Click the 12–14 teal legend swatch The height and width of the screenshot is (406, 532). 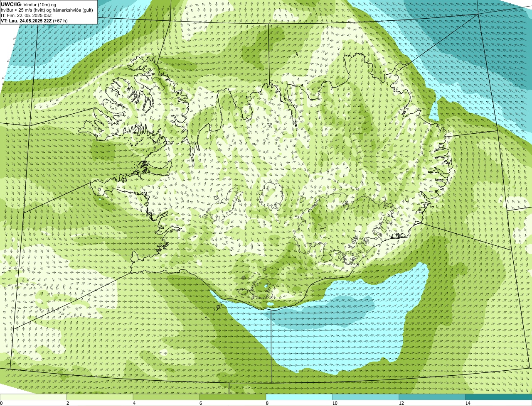432,397
